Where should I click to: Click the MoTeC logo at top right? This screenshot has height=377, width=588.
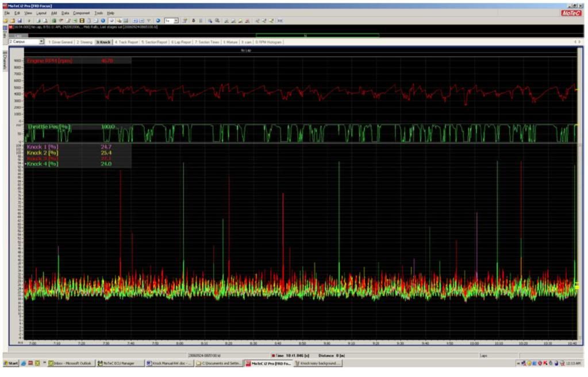coord(571,13)
